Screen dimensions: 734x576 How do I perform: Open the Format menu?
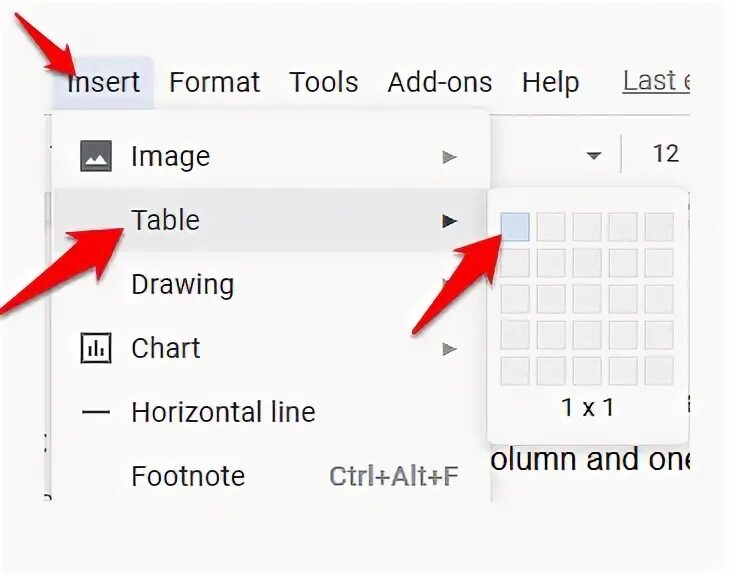pyautogui.click(x=215, y=82)
